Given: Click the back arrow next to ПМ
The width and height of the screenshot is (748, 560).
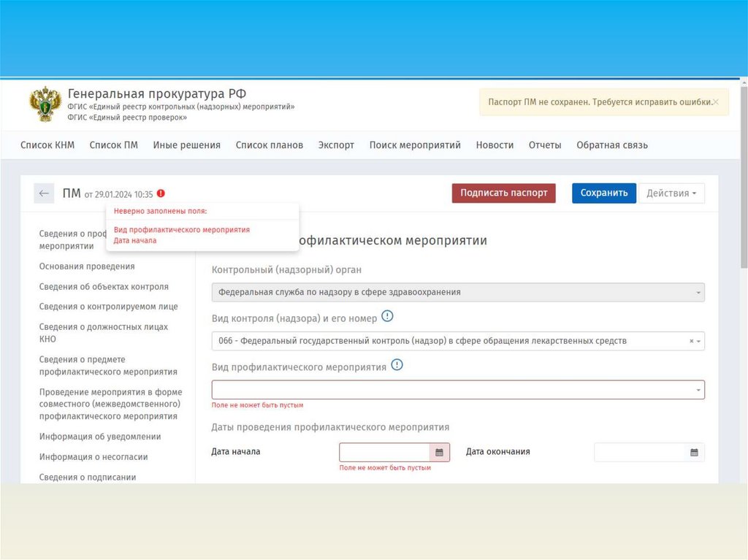Looking at the screenshot, I should (44, 193).
